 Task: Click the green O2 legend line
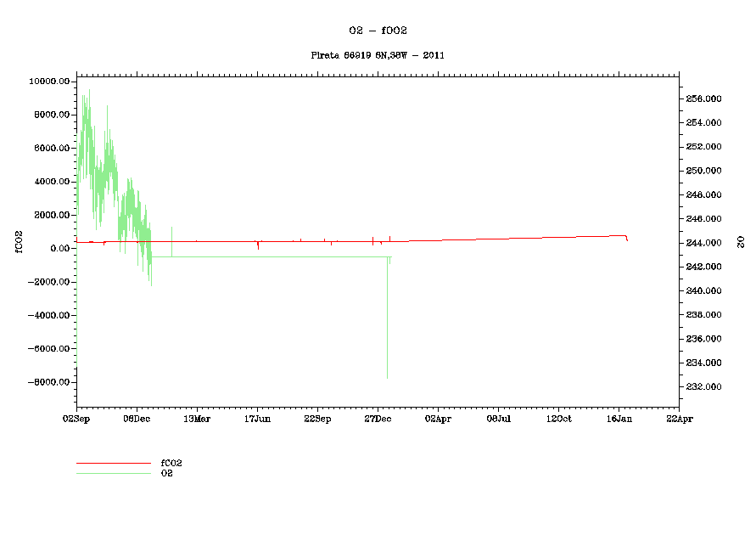113,473
